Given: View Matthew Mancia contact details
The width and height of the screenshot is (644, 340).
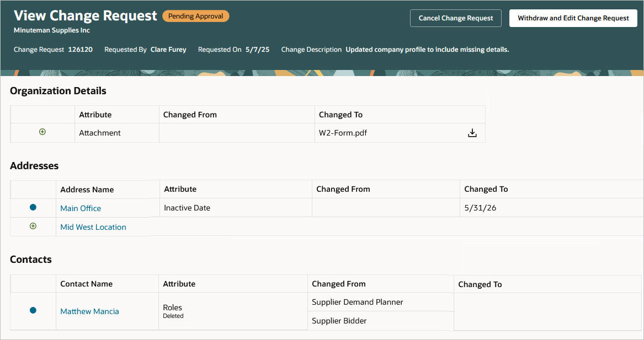Looking at the screenshot, I should [89, 311].
